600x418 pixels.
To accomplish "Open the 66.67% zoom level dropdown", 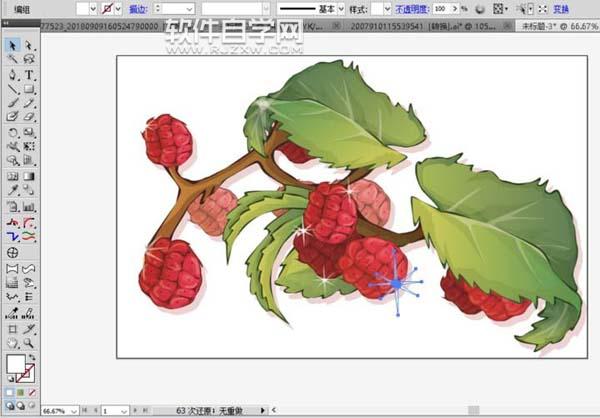I will coord(75,410).
